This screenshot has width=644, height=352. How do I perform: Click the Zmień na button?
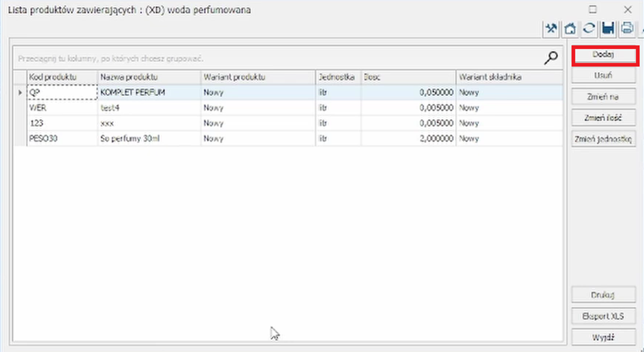click(603, 97)
